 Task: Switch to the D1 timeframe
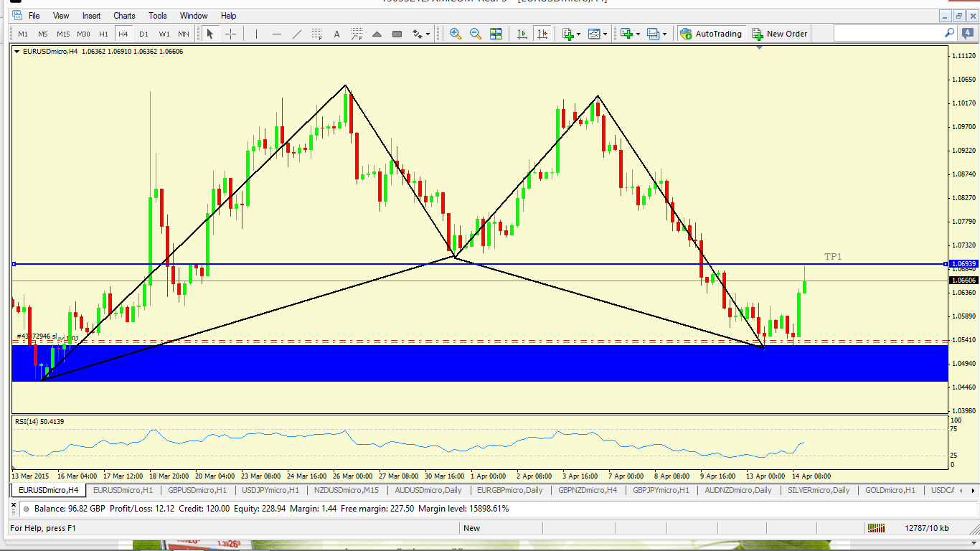(x=143, y=34)
